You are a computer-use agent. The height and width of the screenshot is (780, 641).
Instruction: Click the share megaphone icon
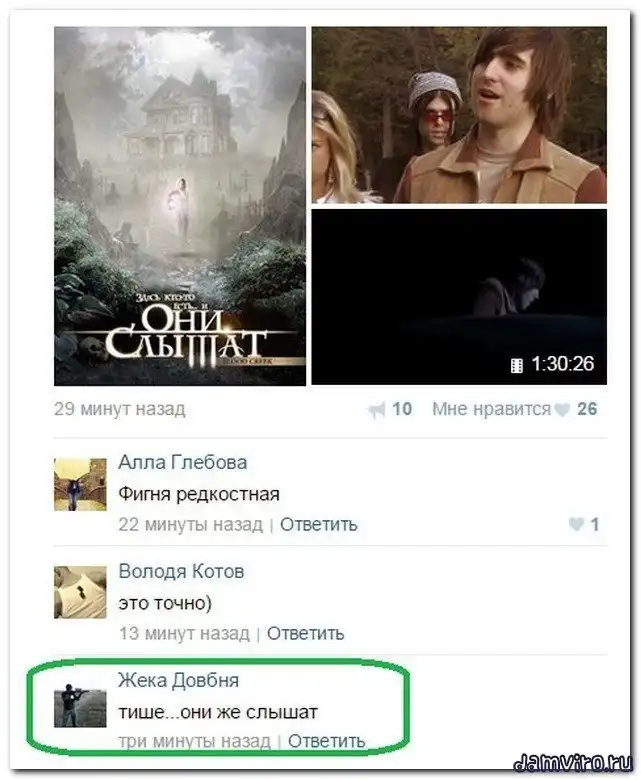click(x=376, y=410)
